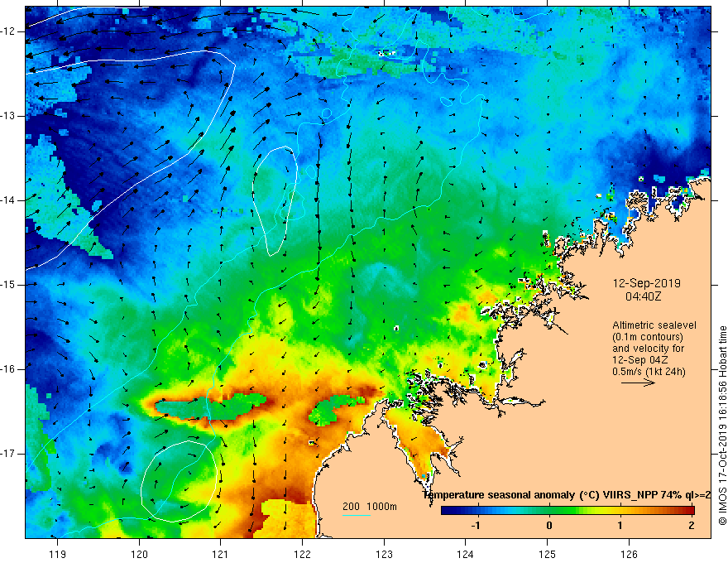The image size is (728, 563).
Task: Click longitude axis label 126
Action: coord(629,554)
